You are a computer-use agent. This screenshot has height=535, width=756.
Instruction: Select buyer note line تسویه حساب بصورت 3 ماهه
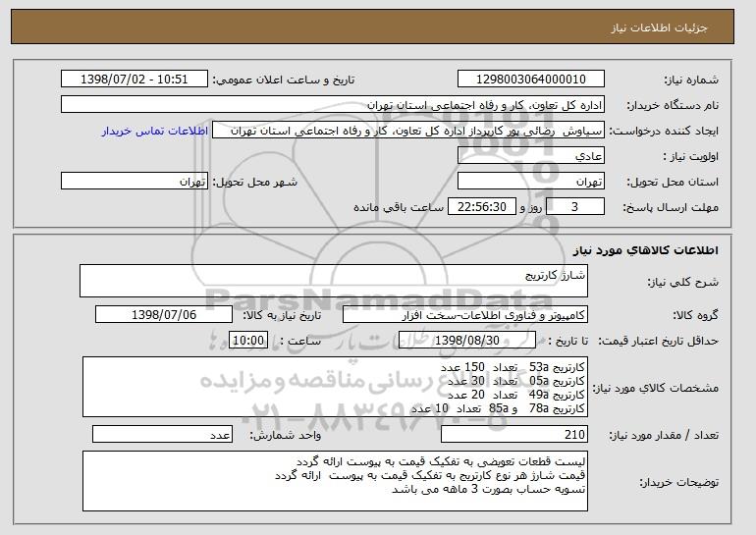[488, 489]
